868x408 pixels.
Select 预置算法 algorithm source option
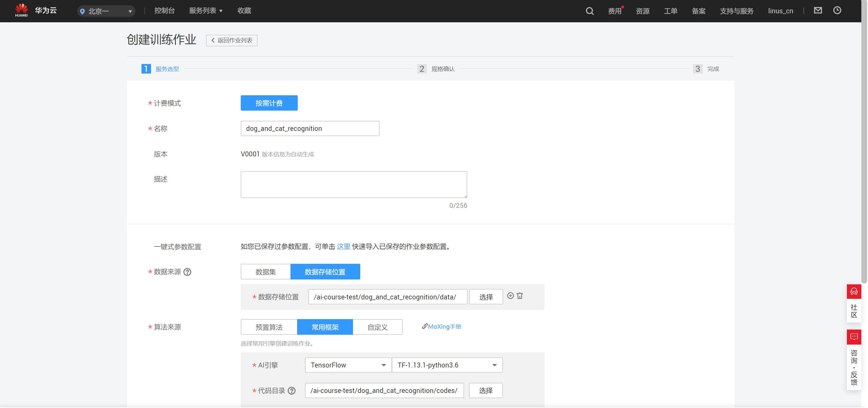point(269,327)
